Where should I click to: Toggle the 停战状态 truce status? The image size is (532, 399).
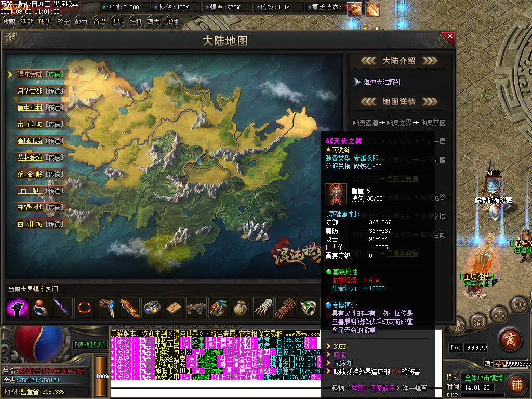89,344
